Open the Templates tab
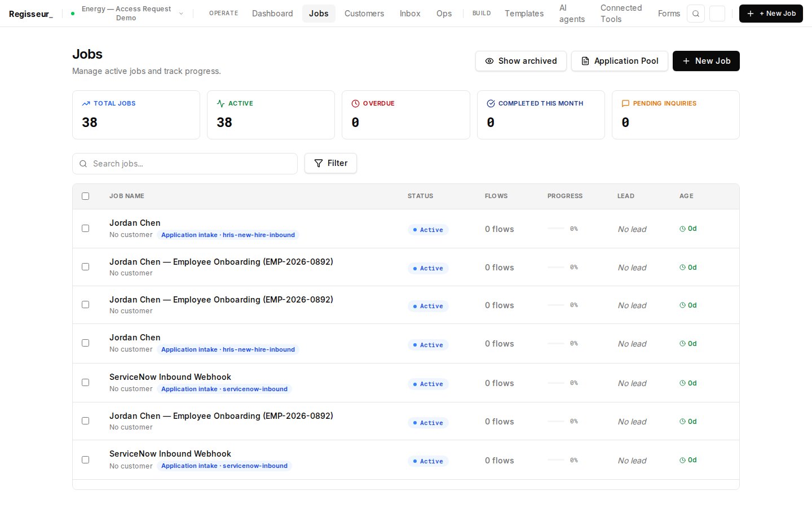 click(524, 14)
